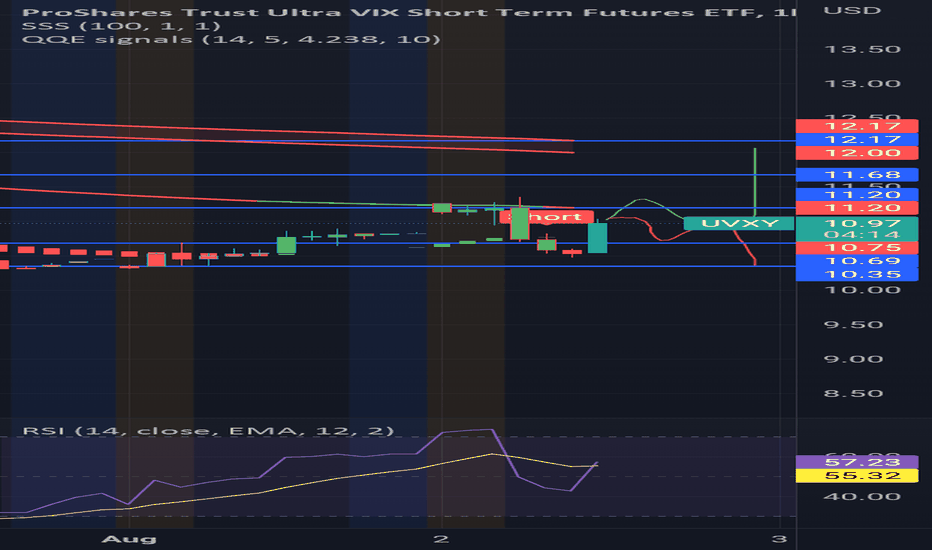Viewport: 932px width, 550px height.
Task: Select the large teal latest candle
Action: click(x=597, y=238)
